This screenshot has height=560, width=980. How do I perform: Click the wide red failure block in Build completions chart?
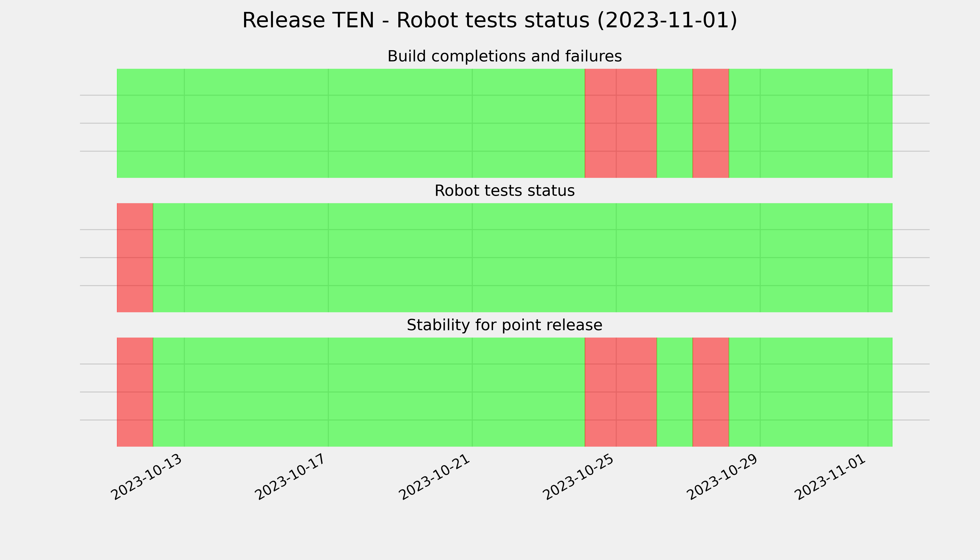(621, 123)
